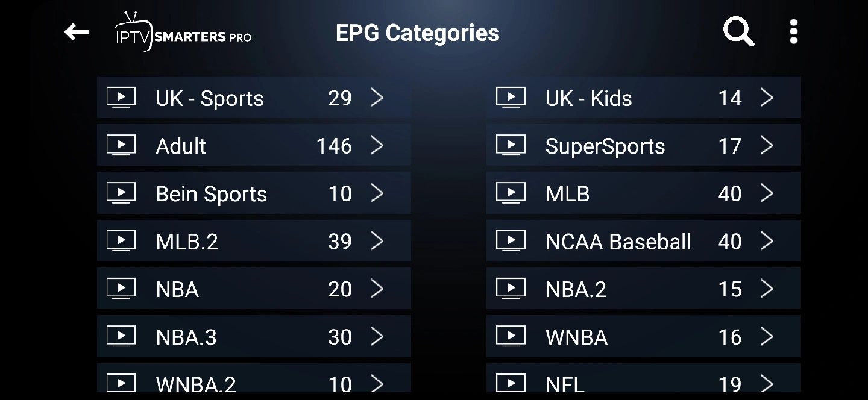Expand the MLB category chevron
The image size is (868, 400).
(x=767, y=193)
